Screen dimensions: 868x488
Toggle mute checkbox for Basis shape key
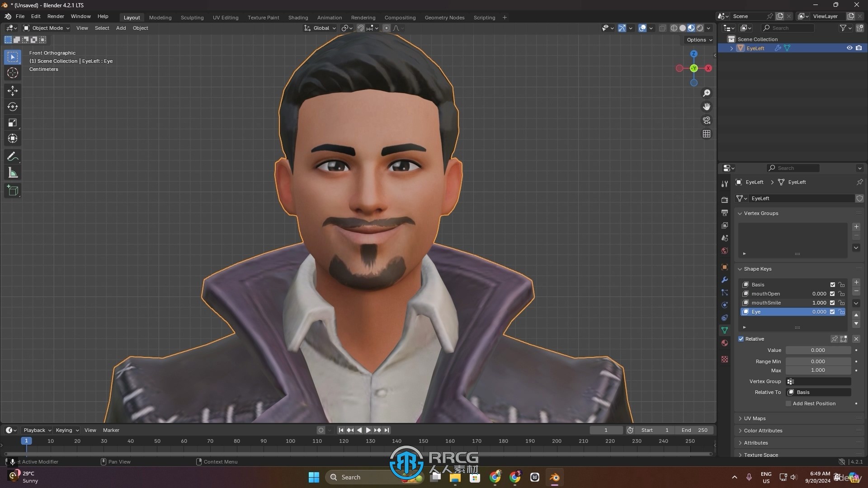[832, 285]
